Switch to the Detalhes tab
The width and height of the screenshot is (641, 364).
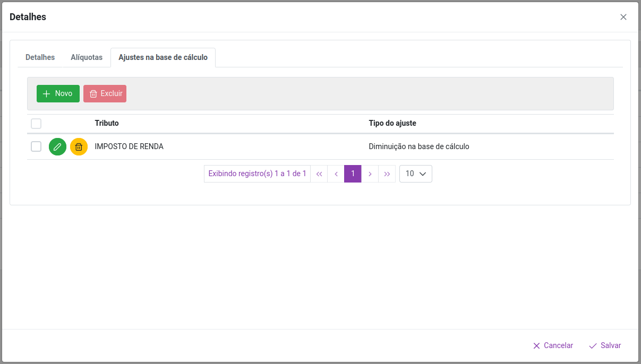tap(40, 57)
